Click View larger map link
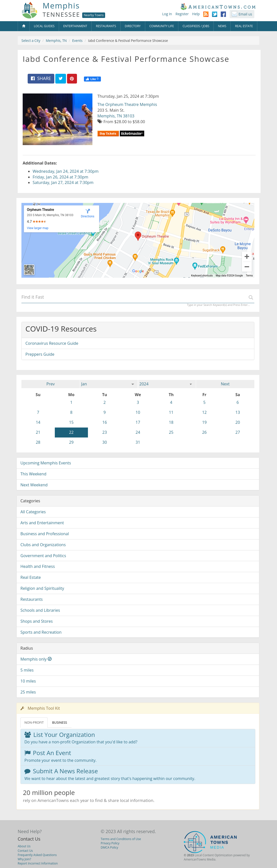 click(x=38, y=228)
